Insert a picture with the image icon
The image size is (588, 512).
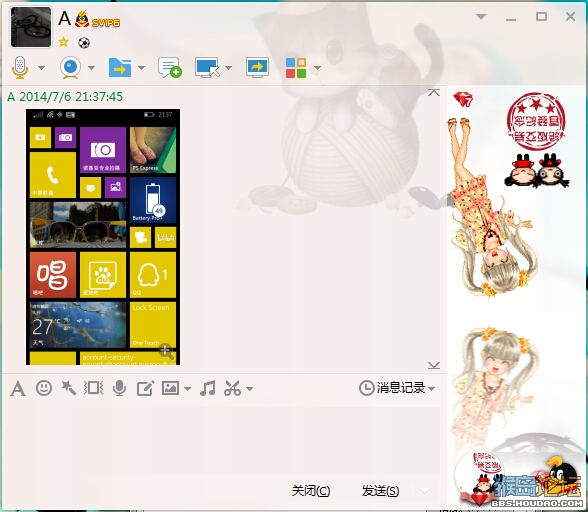170,388
